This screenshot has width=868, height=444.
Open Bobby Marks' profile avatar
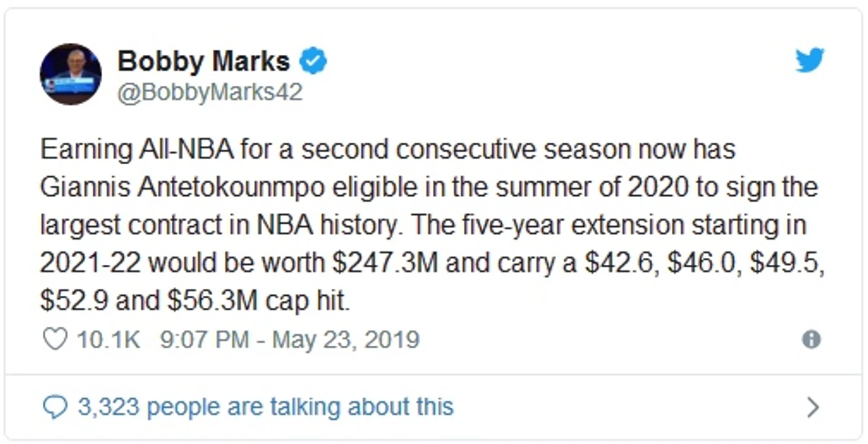[70, 74]
